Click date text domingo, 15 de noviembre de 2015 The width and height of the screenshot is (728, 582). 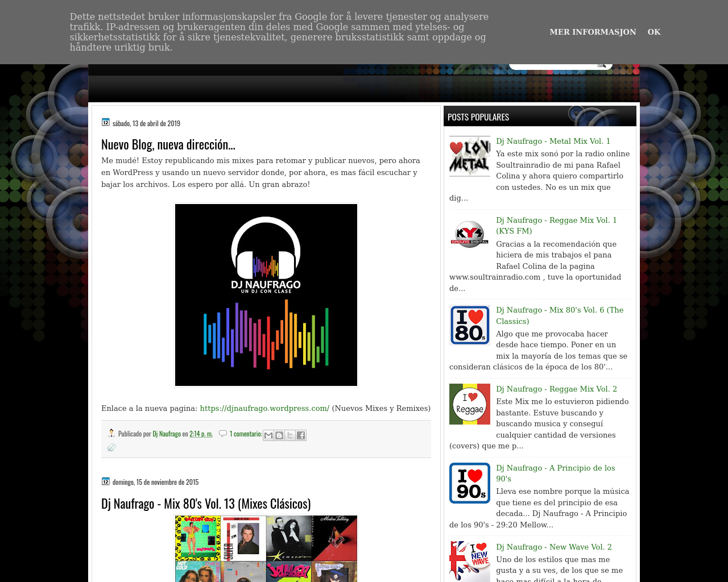click(155, 482)
